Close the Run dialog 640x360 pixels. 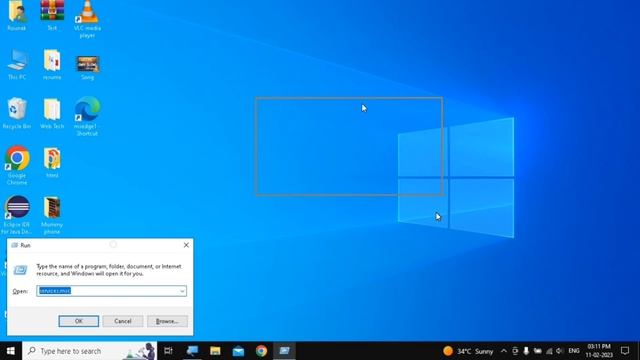(186, 245)
